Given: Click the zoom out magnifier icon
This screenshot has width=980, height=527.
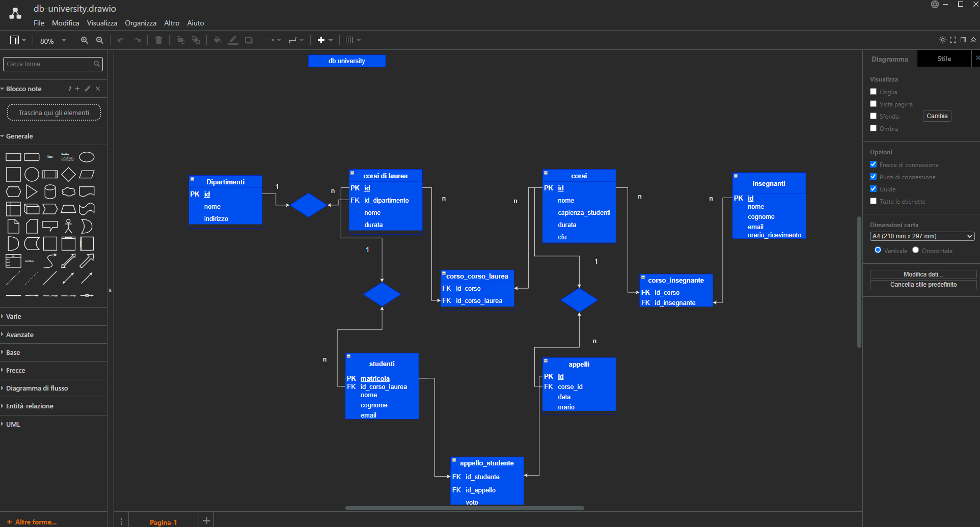Looking at the screenshot, I should tap(100, 40).
